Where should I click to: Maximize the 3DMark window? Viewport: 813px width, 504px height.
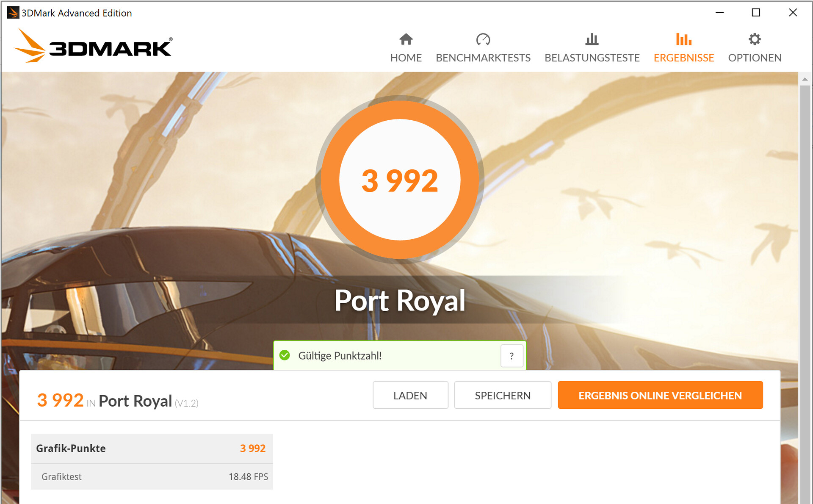(x=756, y=13)
